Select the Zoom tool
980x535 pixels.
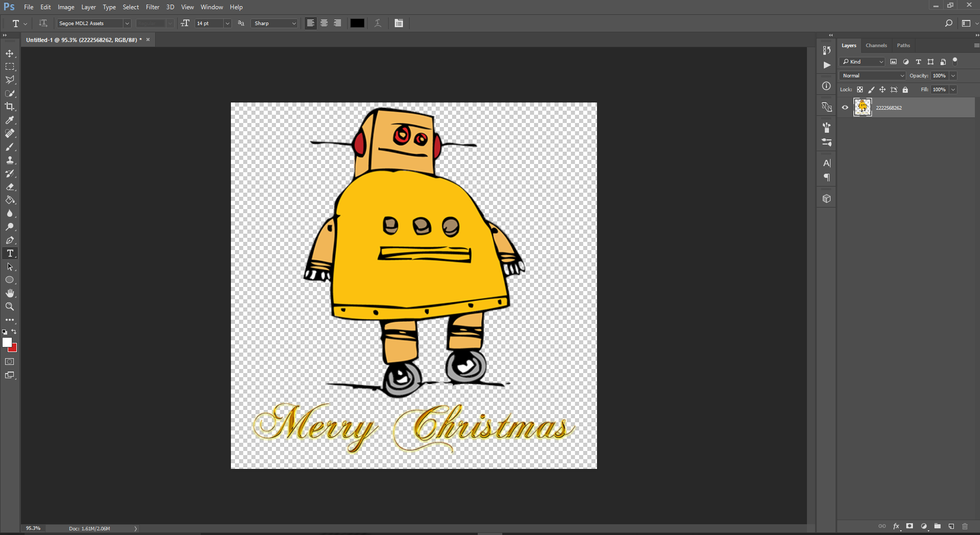10,306
